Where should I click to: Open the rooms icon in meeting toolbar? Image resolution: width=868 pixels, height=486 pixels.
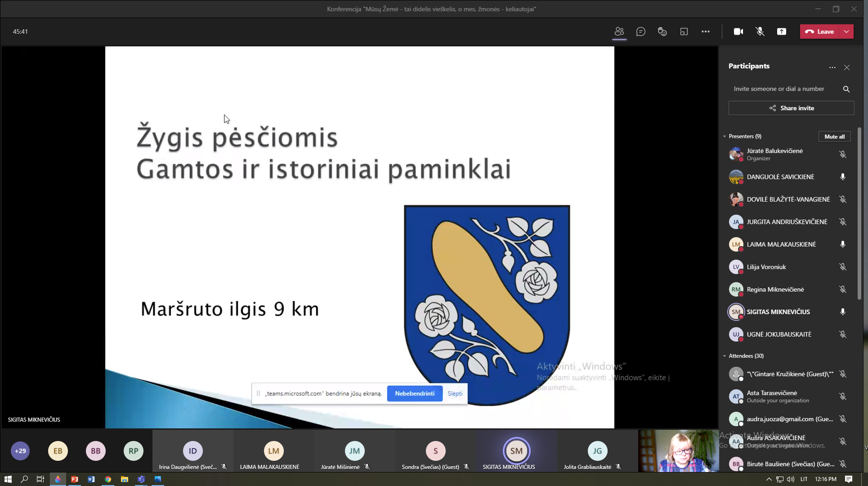[684, 31]
